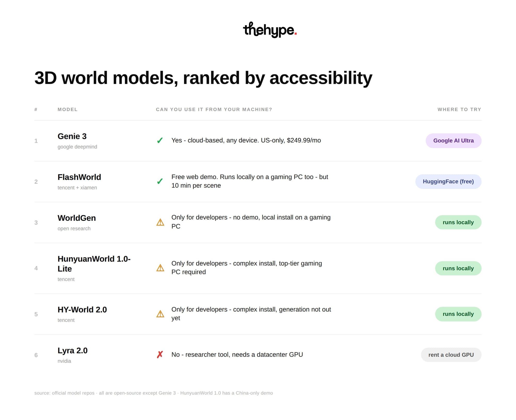Screen dimensions: 516x420
Task: Click tencent subtitle under HY-World 2.0
Action: pyautogui.click(x=66, y=320)
